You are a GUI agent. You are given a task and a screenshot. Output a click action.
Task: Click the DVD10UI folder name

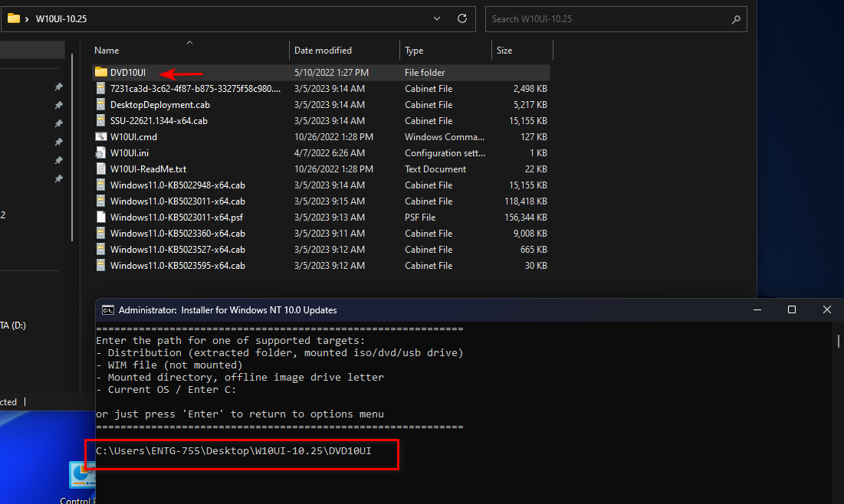(x=128, y=73)
